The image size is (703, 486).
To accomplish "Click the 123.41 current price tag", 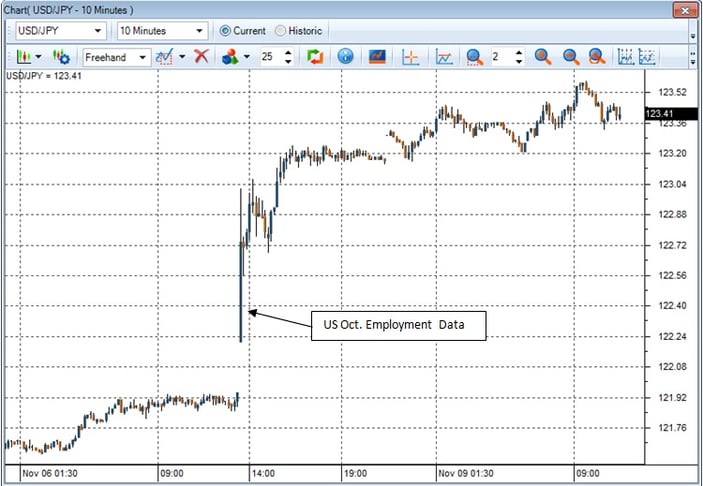I will (671, 113).
